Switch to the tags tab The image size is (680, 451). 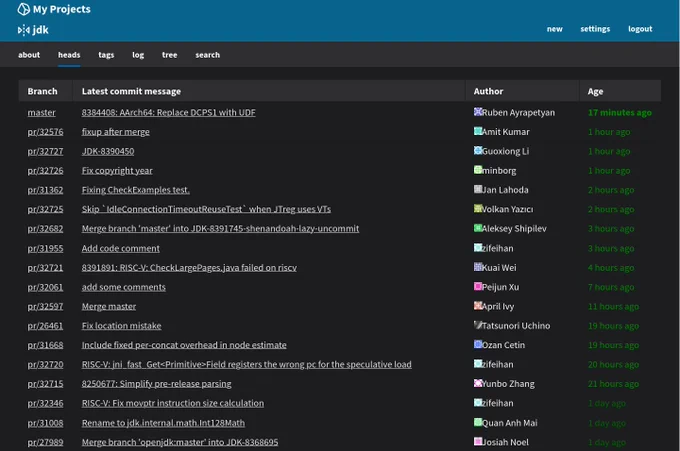pyautogui.click(x=106, y=55)
